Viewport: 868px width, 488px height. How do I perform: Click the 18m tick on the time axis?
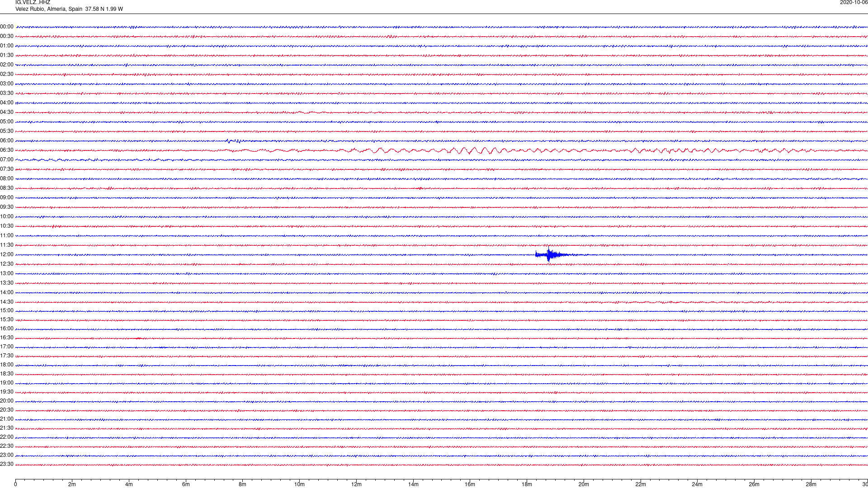point(527,484)
